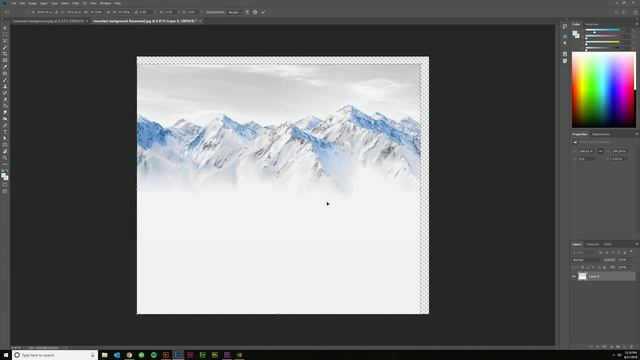The height and width of the screenshot is (360, 640).
Task: Select the Rectangular Marquee tool
Action: pyautogui.click(x=5, y=35)
